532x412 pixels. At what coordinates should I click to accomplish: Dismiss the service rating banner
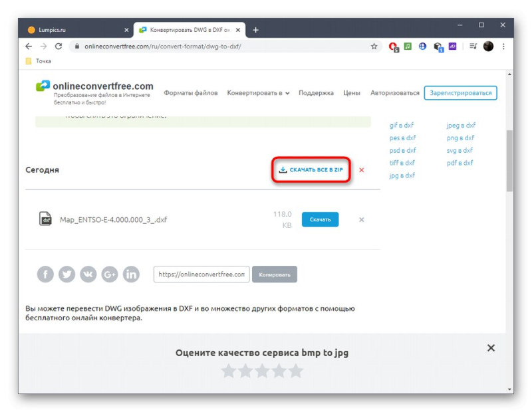(491, 348)
